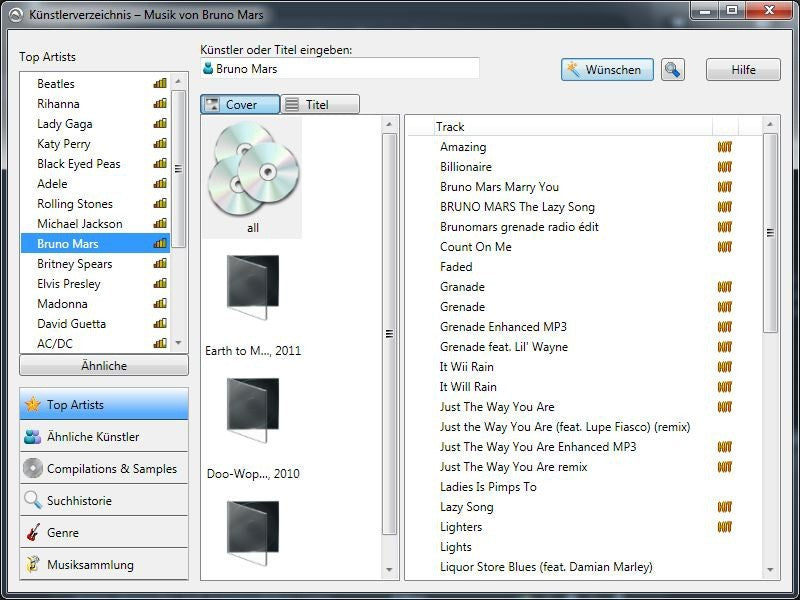Image resolution: width=800 pixels, height=600 pixels.
Task: Open Hilfe help button
Action: click(743, 70)
